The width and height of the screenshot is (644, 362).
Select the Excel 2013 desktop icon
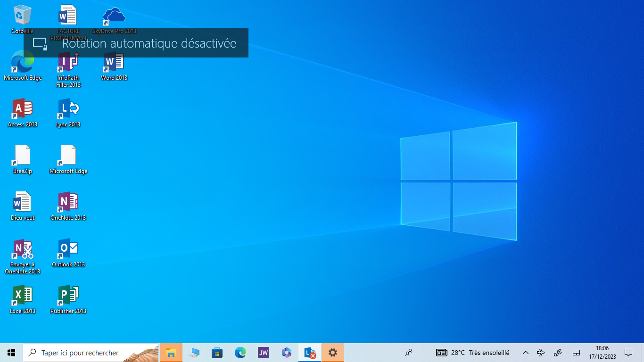tap(22, 296)
